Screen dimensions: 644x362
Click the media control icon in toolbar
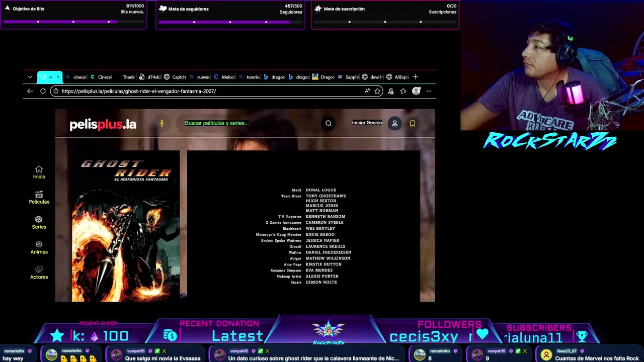click(390, 91)
